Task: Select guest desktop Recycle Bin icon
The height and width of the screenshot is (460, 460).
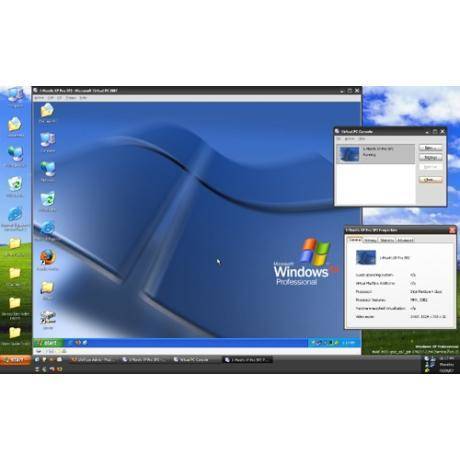Action: point(48,201)
